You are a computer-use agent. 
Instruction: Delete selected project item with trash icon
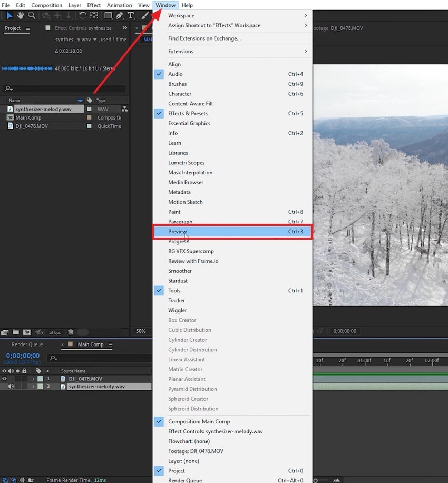pos(70,332)
